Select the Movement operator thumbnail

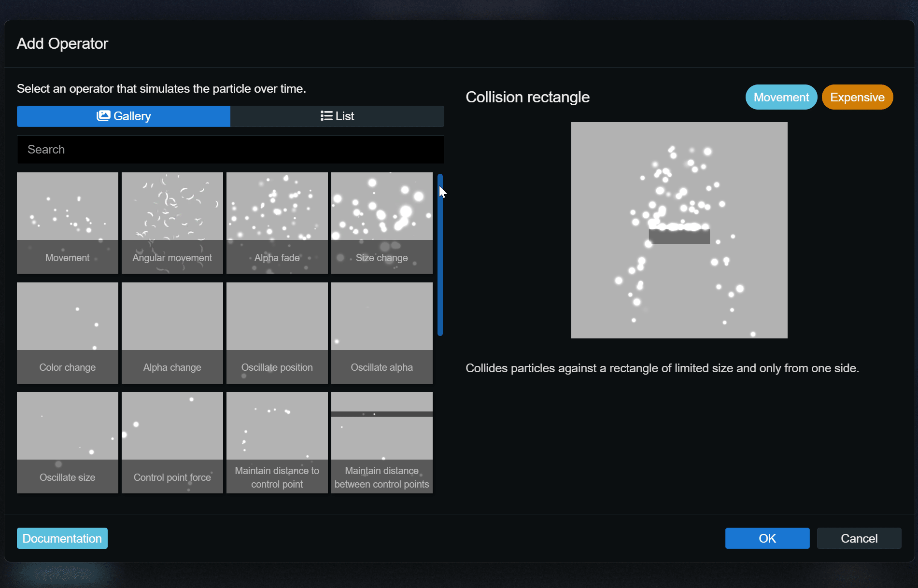pos(68,223)
